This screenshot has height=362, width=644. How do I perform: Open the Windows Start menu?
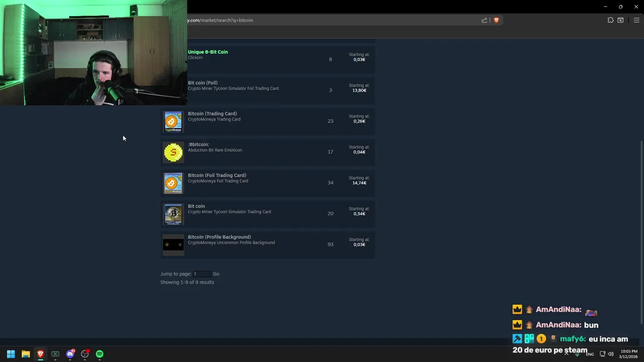pos(11,354)
